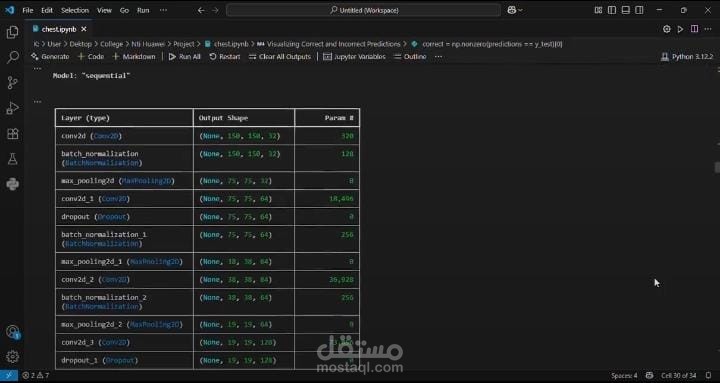Open the Accounts icon in activity bar
The image size is (720, 383).
tap(12, 332)
